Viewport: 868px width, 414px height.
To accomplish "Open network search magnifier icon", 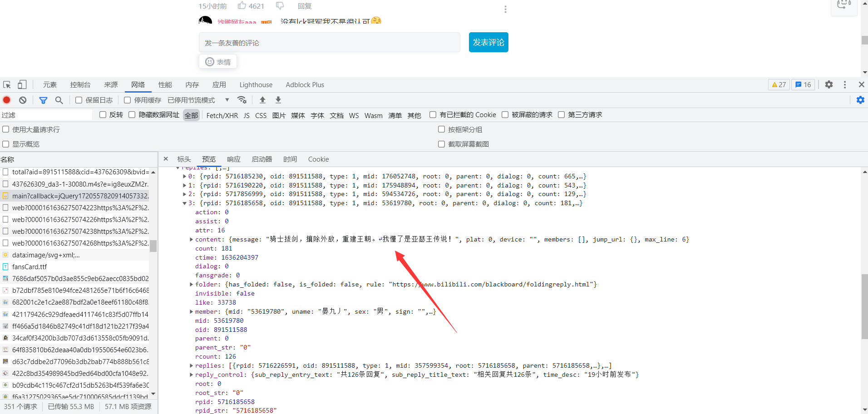I will tap(59, 100).
